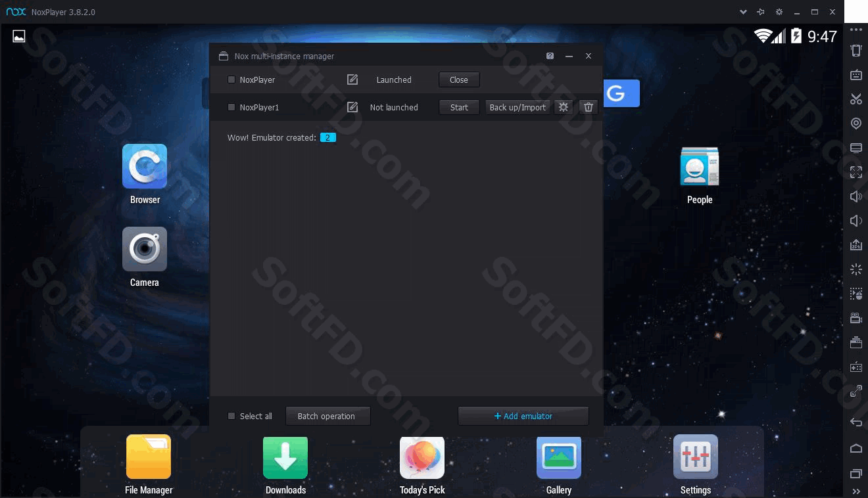Click the 9:47 clock
Image resolution: width=868 pixels, height=498 pixels.
point(822,37)
